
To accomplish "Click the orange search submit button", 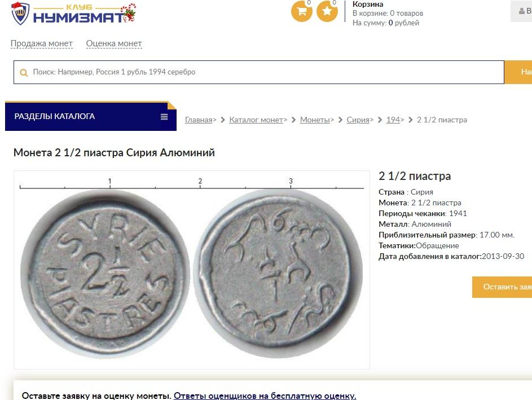I will click(518, 72).
